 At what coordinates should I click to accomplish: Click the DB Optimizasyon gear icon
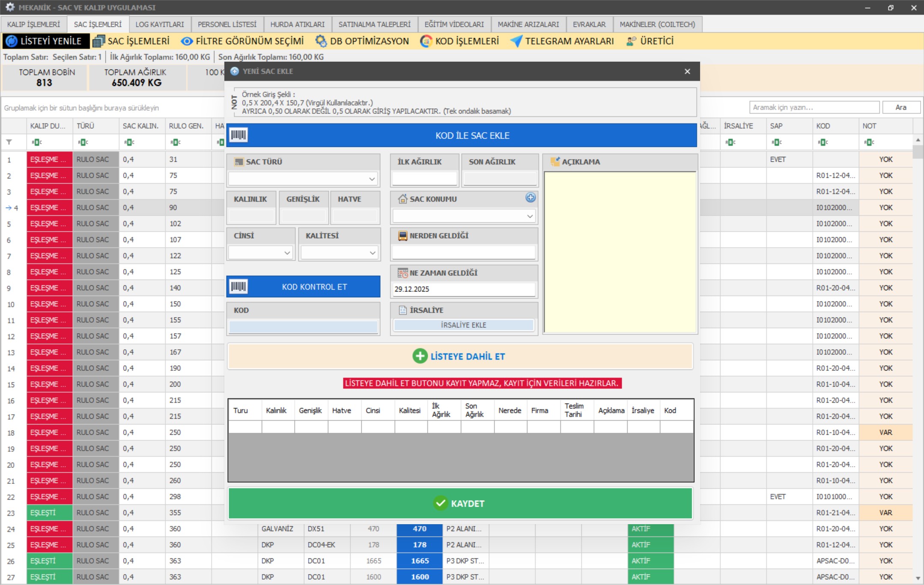pos(321,41)
